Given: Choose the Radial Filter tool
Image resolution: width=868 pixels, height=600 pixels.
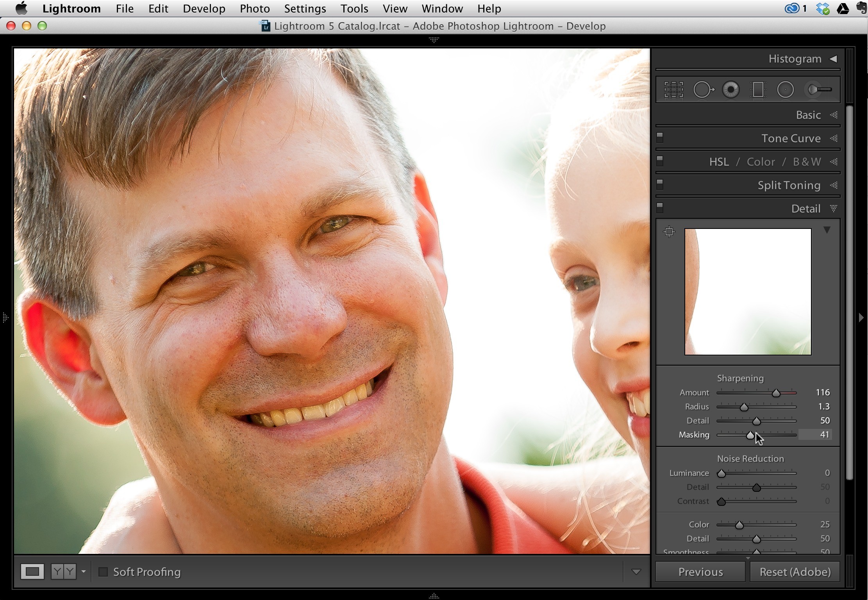Looking at the screenshot, I should pos(785,90).
